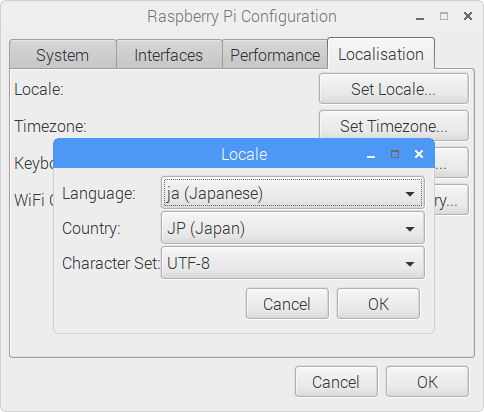484x412 pixels.
Task: Click the Set Locale... button
Action: coord(394,89)
